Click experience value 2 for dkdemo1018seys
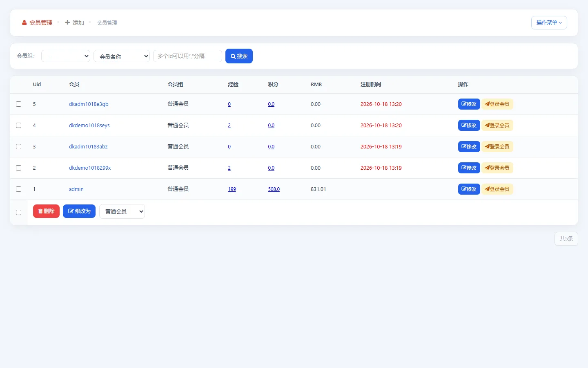The height and width of the screenshot is (368, 588). (x=229, y=126)
